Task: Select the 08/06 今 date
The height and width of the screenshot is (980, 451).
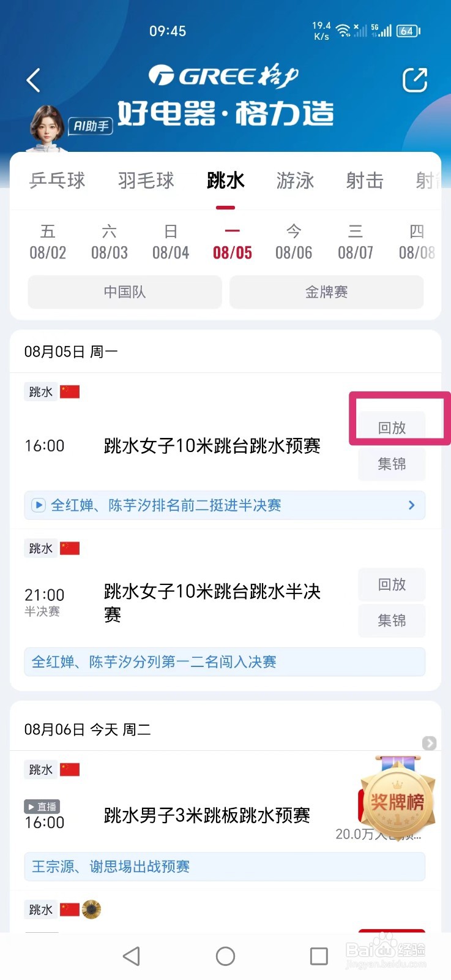Action: click(294, 242)
